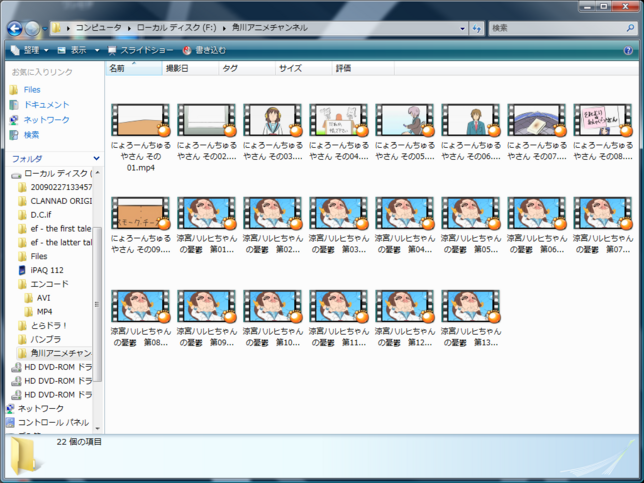Open the recent pages dropdown arrow
The height and width of the screenshot is (483, 644).
45,29
